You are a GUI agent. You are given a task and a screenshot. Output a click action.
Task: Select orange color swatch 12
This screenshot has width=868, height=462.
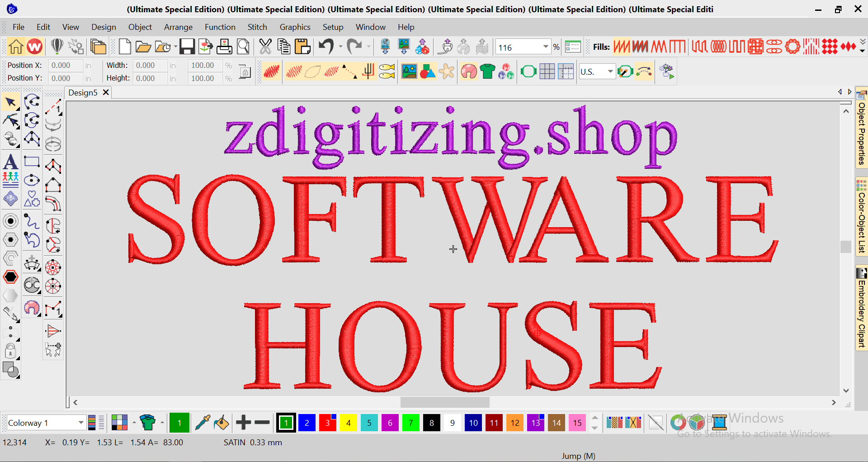point(515,423)
